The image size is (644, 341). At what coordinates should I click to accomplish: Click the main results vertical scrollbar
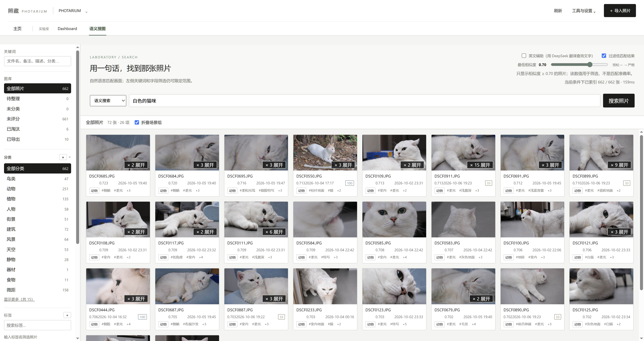pyautogui.click(x=641, y=213)
